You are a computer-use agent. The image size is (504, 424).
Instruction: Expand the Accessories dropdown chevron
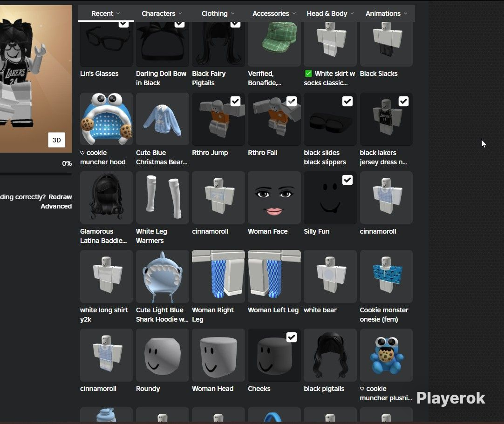(x=294, y=13)
